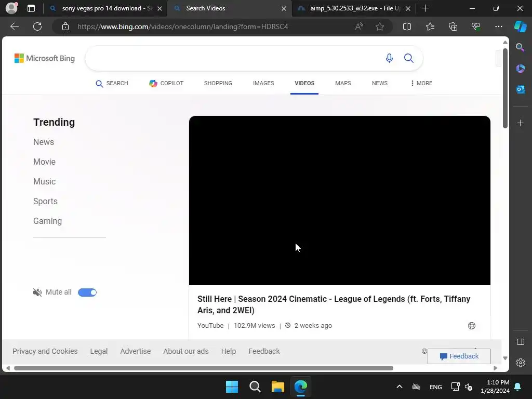532x399 pixels.
Task: View site information padlock icon
Action: pyautogui.click(x=65, y=26)
